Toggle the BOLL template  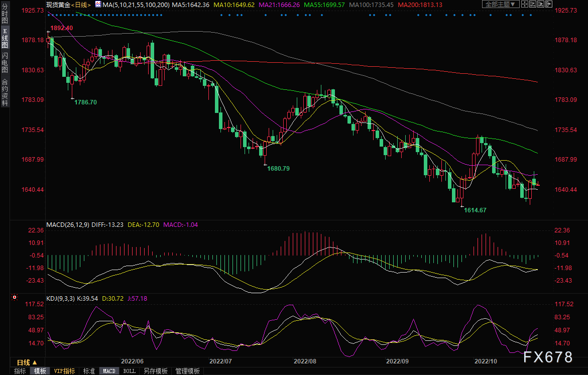coord(129,371)
